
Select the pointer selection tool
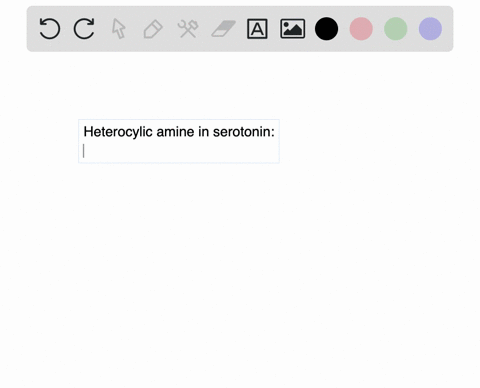click(119, 29)
